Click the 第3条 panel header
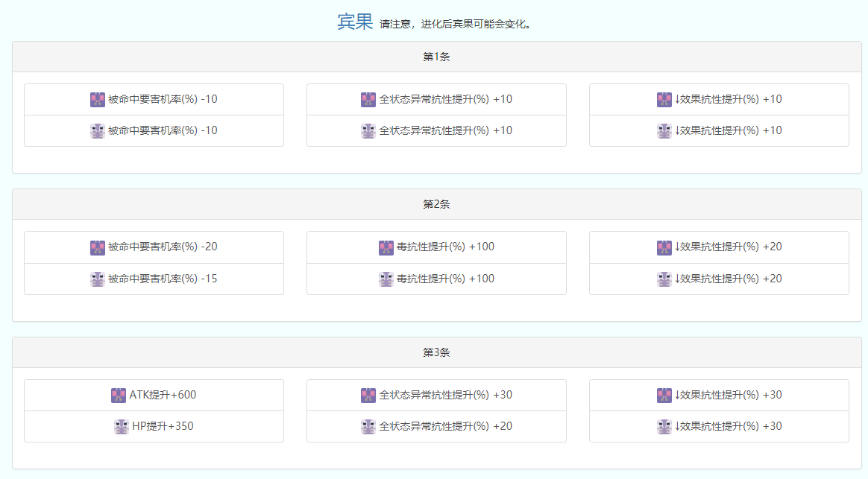The height and width of the screenshot is (479, 868). tap(436, 352)
